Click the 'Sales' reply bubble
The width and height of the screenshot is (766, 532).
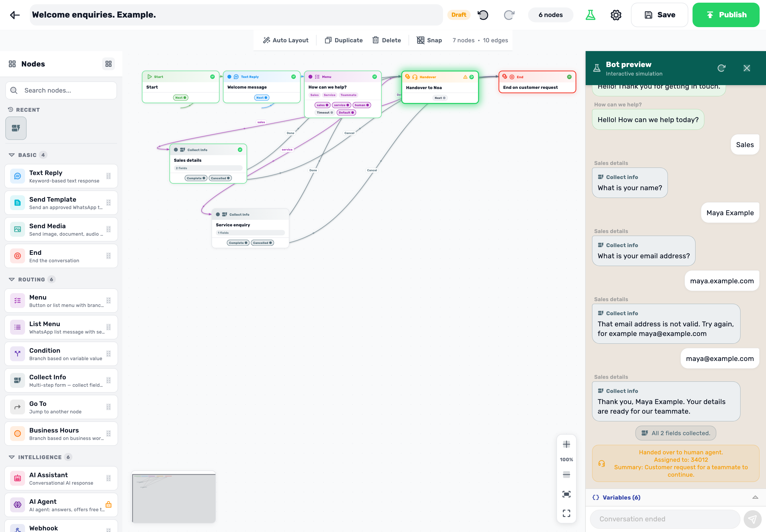(x=745, y=144)
